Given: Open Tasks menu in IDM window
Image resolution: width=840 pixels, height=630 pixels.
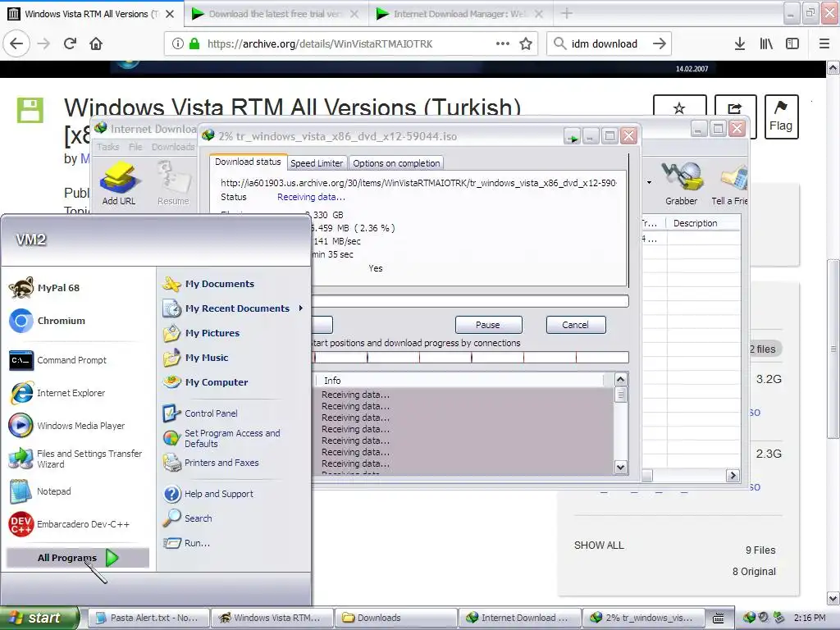Looking at the screenshot, I should pyautogui.click(x=108, y=147).
